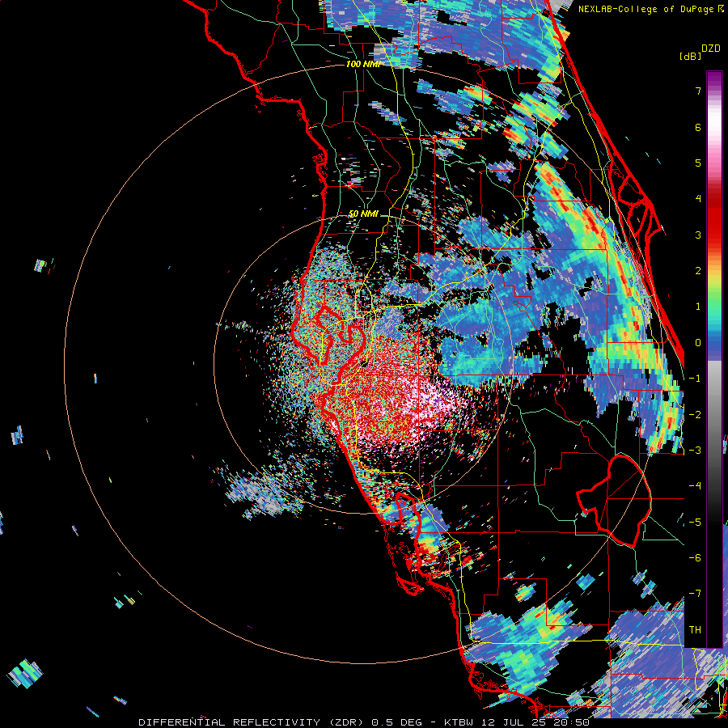Click the Differential Reflectivity KTBW caption

tap(364, 722)
